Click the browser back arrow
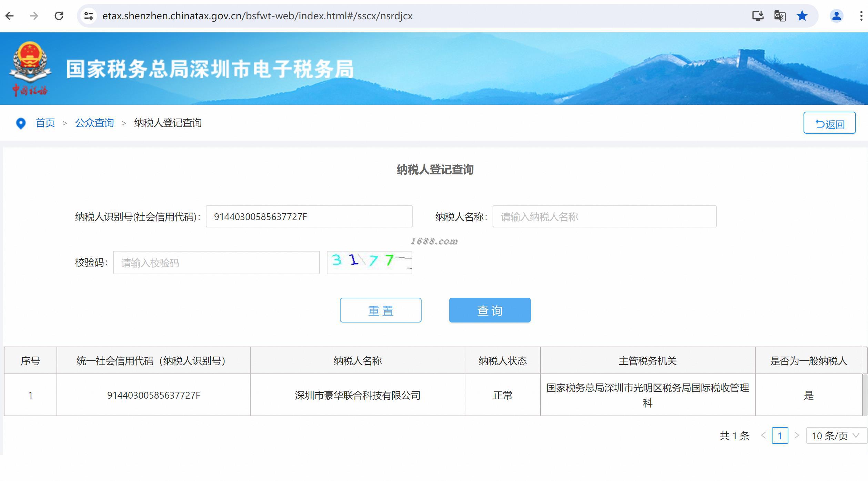The width and height of the screenshot is (868, 481). tap(10, 16)
